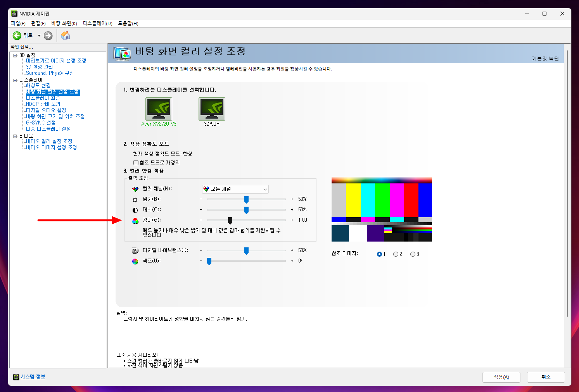Click the 뒤로 back button label

28,35
